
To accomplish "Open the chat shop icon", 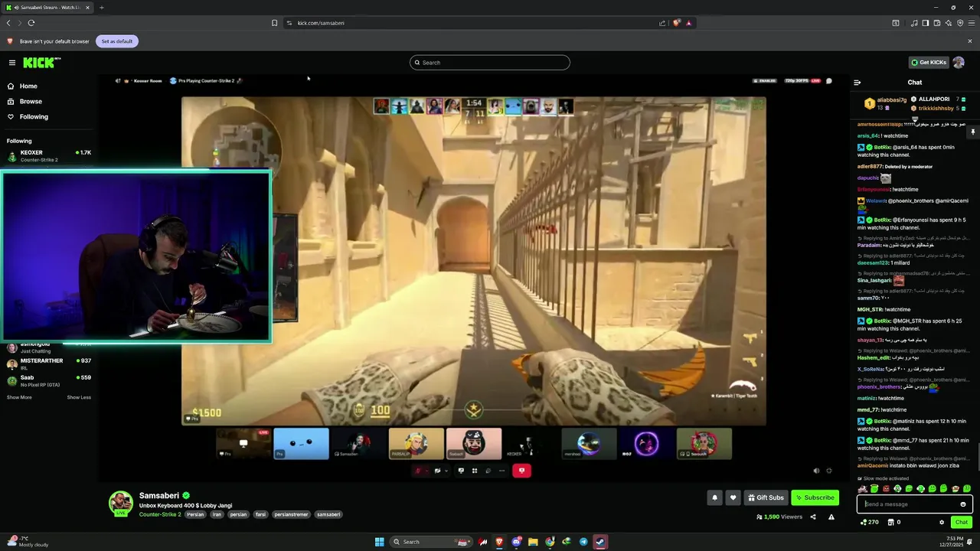I will point(891,523).
